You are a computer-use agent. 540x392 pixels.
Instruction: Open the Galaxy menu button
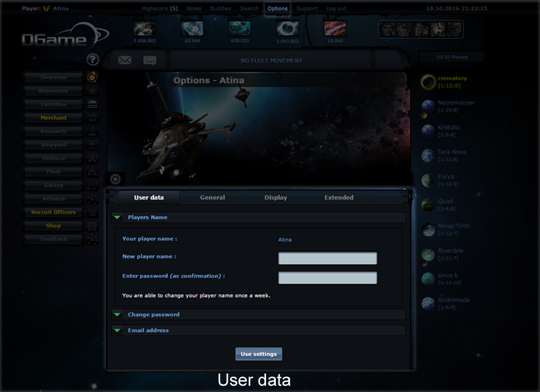pyautogui.click(x=54, y=185)
